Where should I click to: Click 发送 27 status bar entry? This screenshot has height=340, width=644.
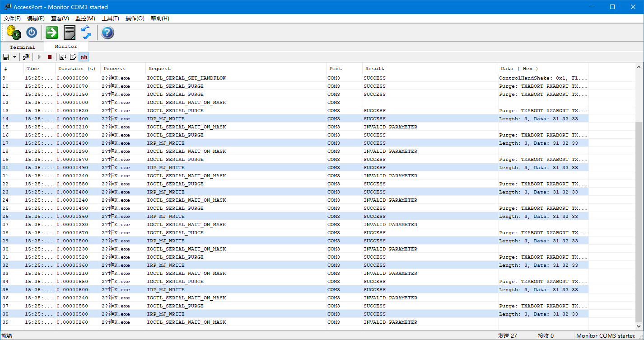(x=507, y=336)
